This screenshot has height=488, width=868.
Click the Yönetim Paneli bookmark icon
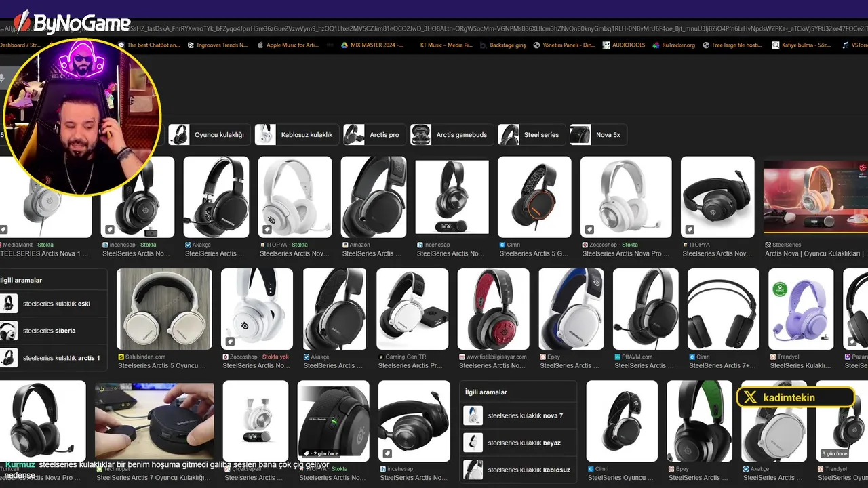pos(536,45)
